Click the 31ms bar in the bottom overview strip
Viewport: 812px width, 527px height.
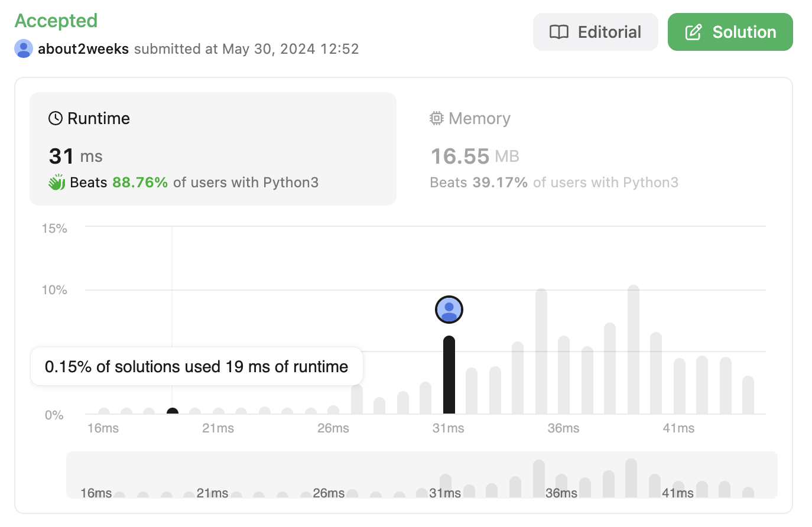pyautogui.click(x=446, y=486)
